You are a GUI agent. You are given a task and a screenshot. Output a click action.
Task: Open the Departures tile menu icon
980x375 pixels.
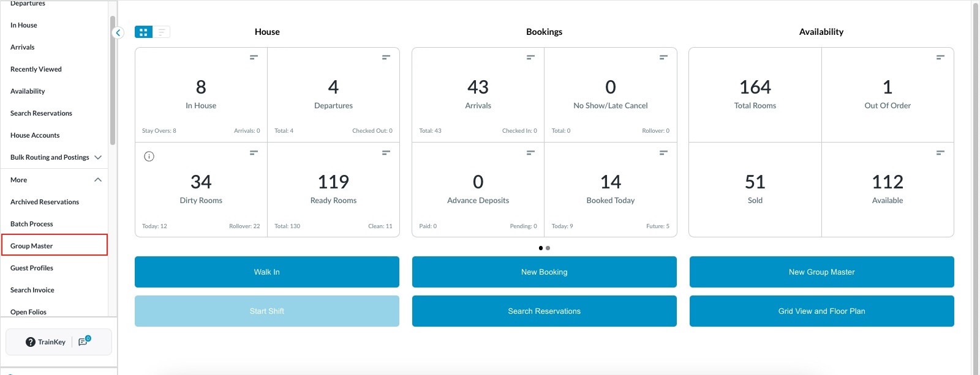pyautogui.click(x=386, y=58)
